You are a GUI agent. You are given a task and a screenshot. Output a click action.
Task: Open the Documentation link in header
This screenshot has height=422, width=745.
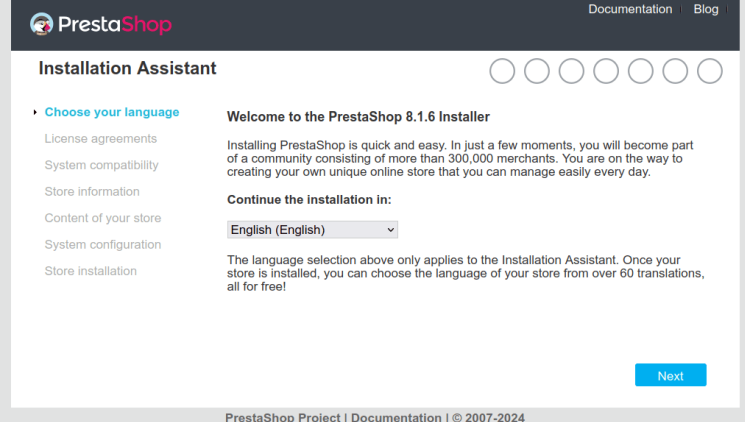pos(630,9)
